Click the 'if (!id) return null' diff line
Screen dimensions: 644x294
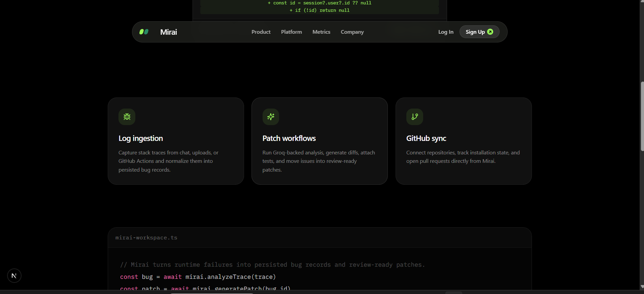(319, 10)
